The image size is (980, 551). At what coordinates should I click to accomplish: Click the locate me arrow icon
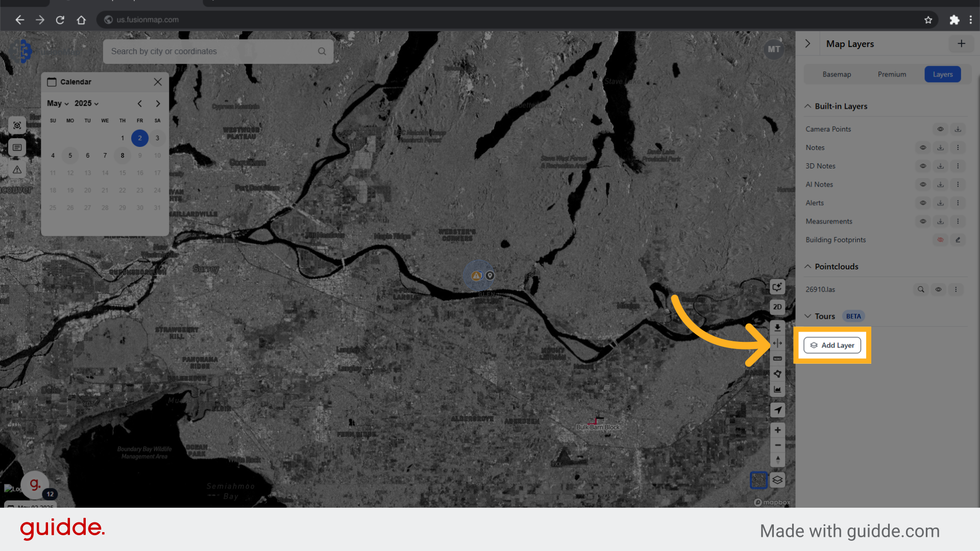[777, 410]
